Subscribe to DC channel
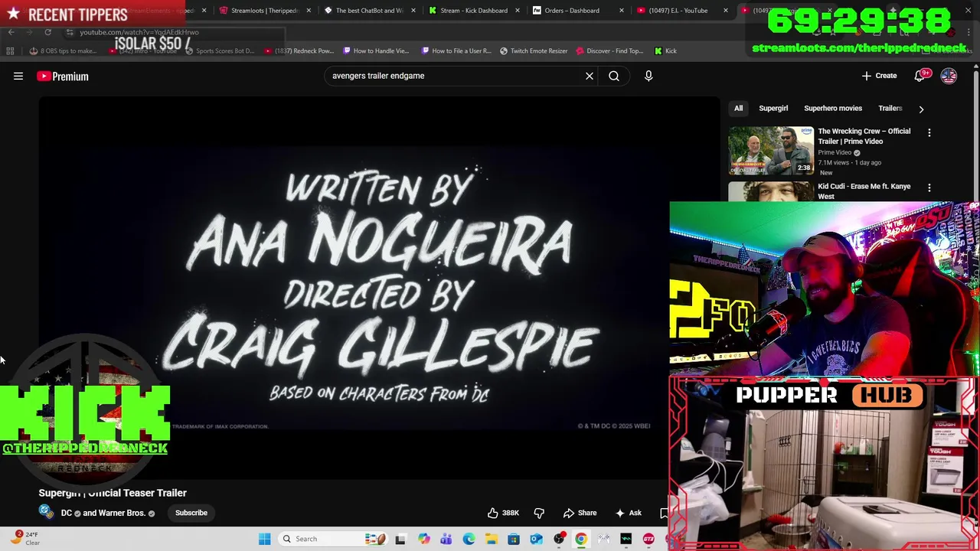 [x=191, y=513]
